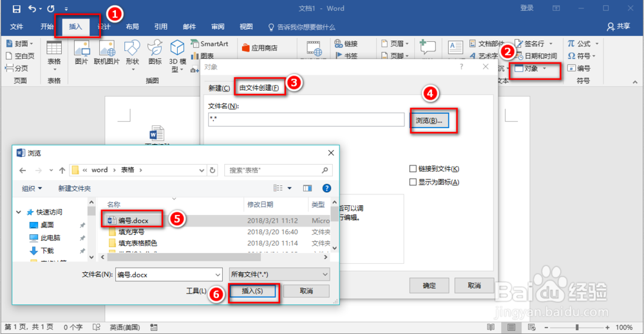Click Read Mode view icon in status bar
The height and width of the screenshot is (334, 644).
point(491,328)
